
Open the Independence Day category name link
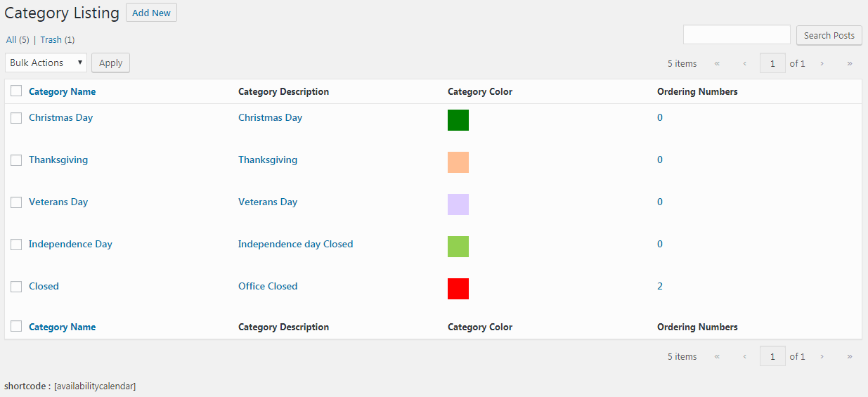point(70,244)
